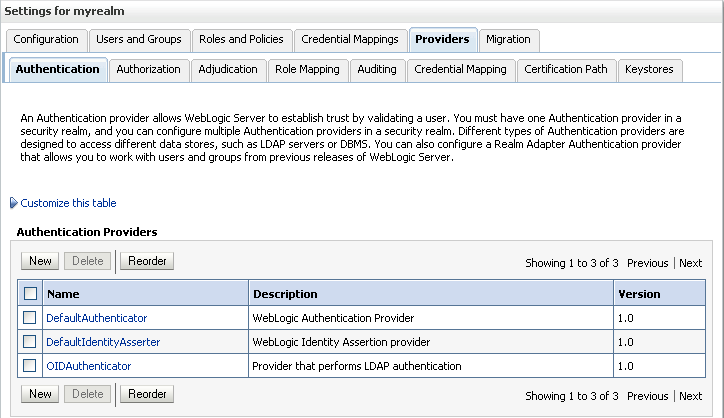Check the DefaultAuthenticator row checkbox
Image resolution: width=724 pixels, height=418 pixels.
point(30,318)
